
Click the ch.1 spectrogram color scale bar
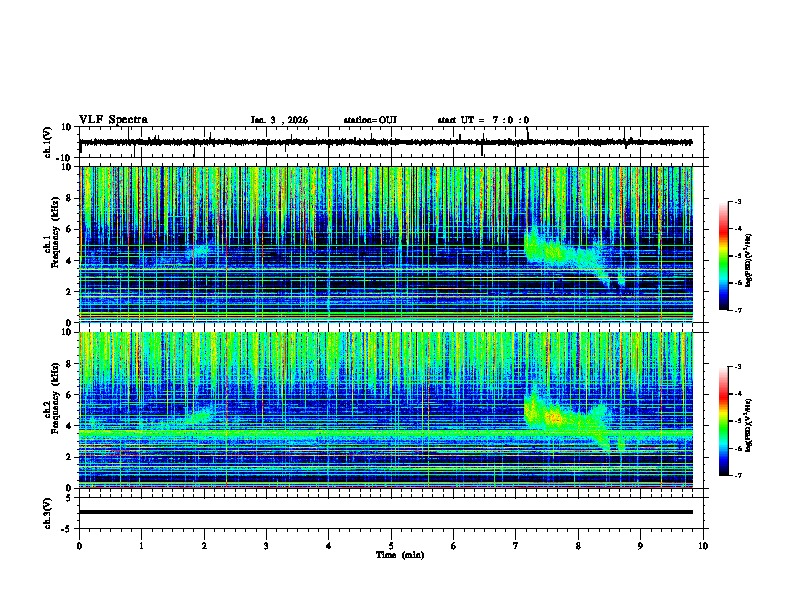[x=724, y=256]
